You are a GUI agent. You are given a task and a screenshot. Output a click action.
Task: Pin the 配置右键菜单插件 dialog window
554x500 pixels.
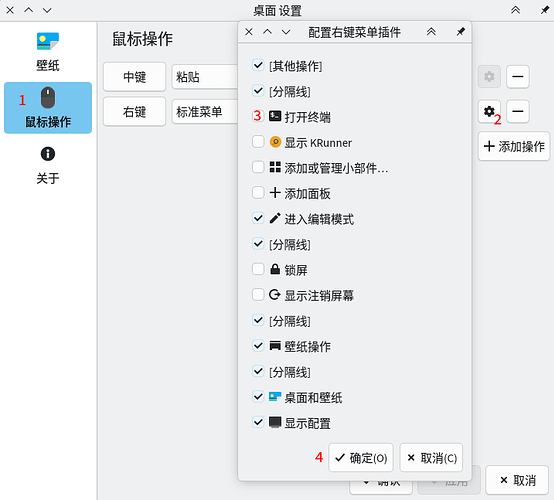click(x=460, y=32)
